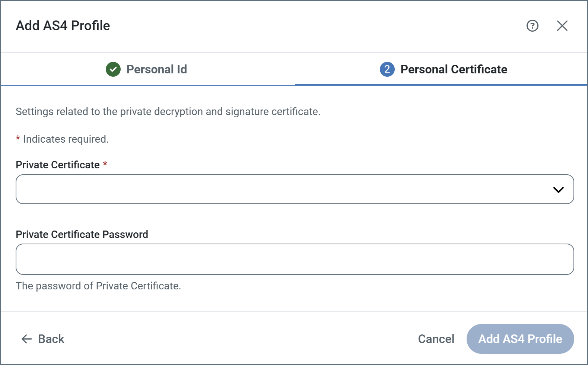This screenshot has width=588, height=365.
Task: Click the password helper text below field
Action: 98,286
